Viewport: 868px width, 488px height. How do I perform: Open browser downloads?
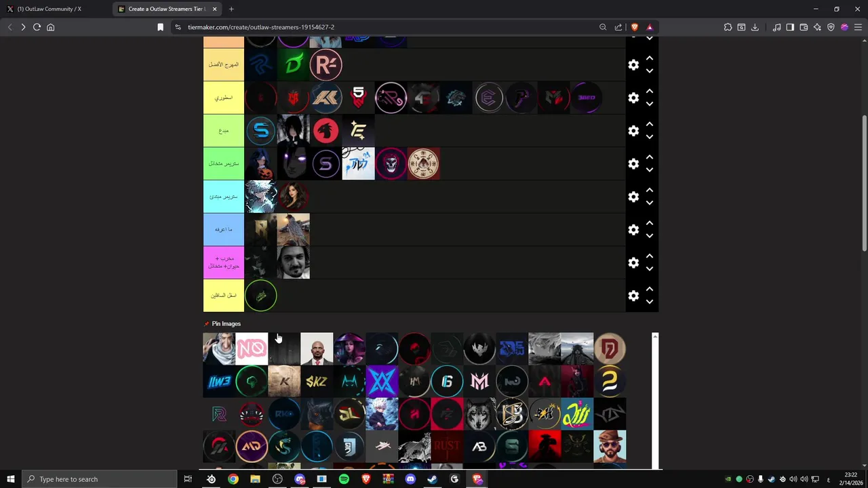pyautogui.click(x=755, y=27)
